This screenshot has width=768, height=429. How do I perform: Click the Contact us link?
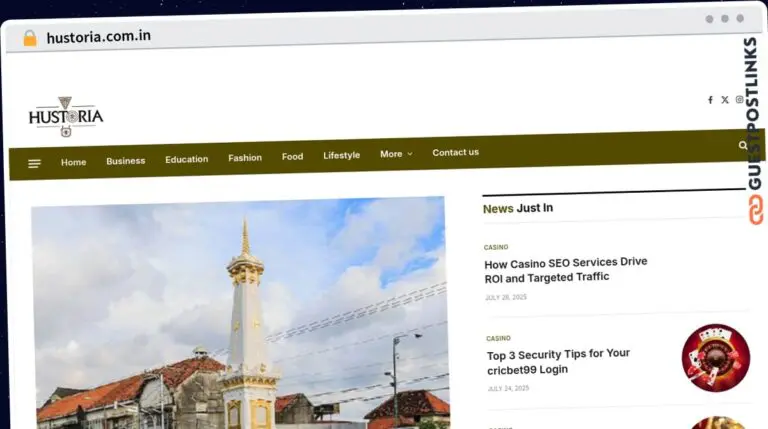(455, 152)
